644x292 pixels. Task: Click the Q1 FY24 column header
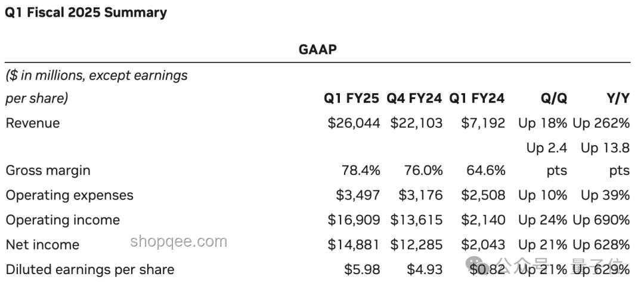[476, 99]
